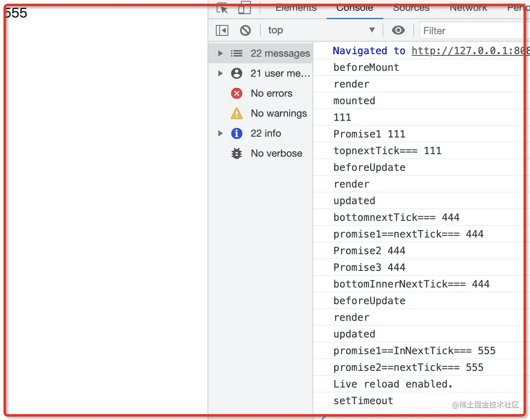Click the 555 text on the page
530x420 pixels.
[17, 13]
